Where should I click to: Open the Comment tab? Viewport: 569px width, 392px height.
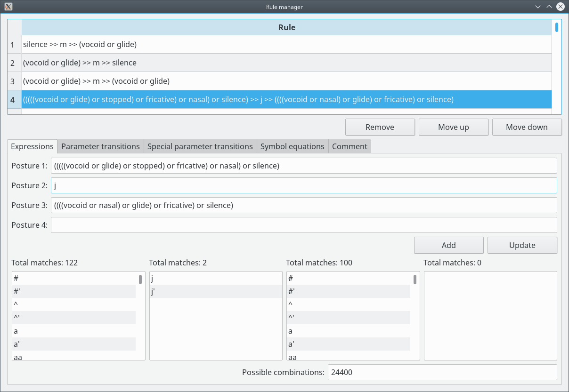click(350, 146)
